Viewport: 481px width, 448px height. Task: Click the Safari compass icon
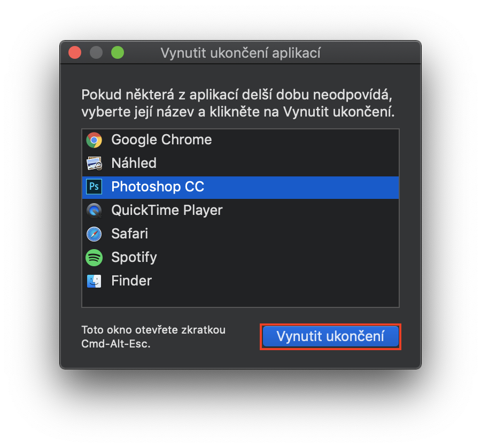94,234
